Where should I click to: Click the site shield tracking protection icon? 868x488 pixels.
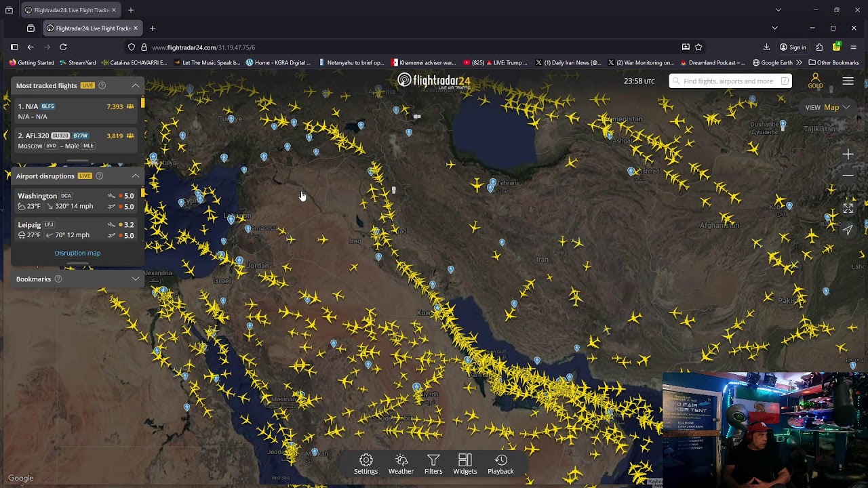pos(132,47)
